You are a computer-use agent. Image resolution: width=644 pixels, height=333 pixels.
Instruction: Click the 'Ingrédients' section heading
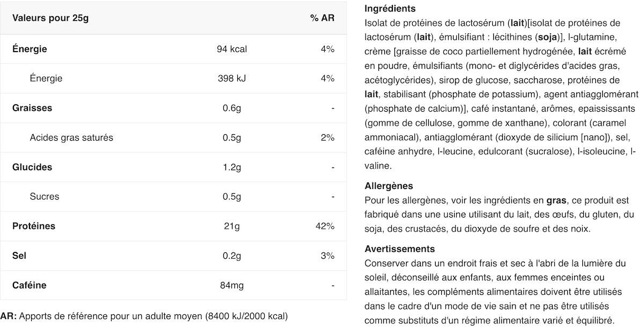(x=390, y=9)
